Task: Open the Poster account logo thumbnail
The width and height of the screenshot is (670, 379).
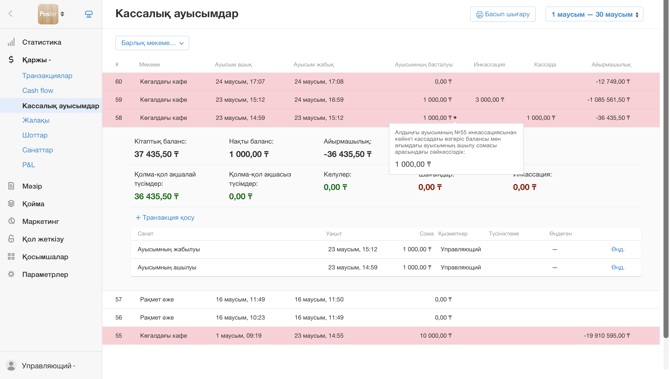Action: pyautogui.click(x=48, y=14)
